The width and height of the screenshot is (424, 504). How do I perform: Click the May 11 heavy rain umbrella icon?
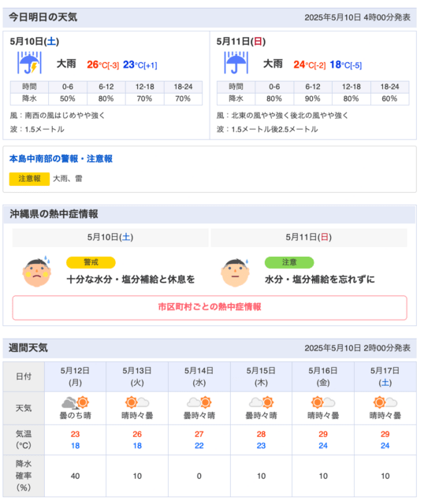[x=236, y=63]
